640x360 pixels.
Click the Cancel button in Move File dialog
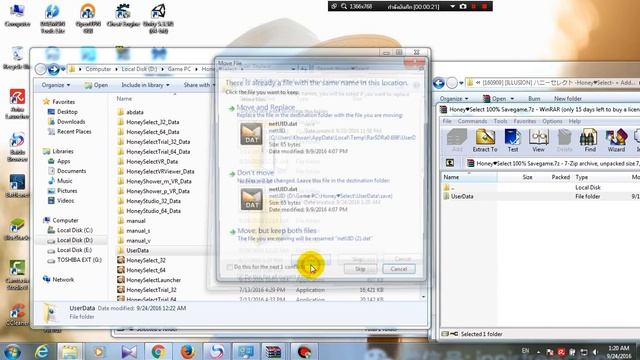point(399,269)
